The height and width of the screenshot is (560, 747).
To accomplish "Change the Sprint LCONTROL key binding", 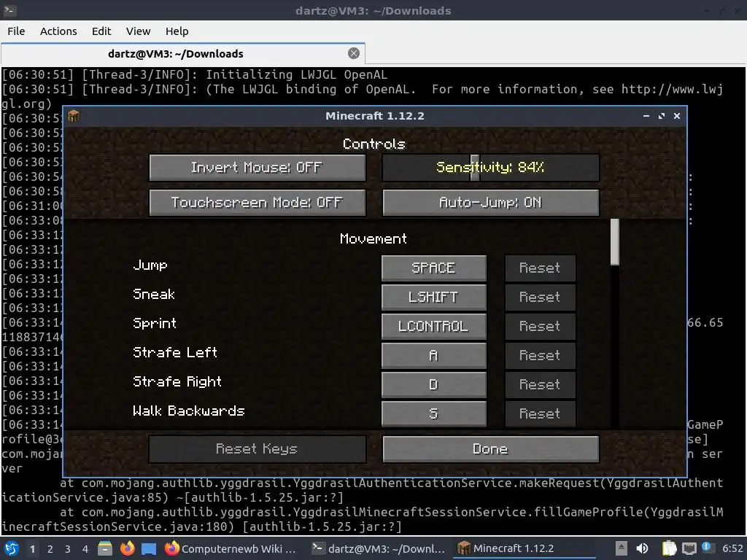I will [x=433, y=326].
